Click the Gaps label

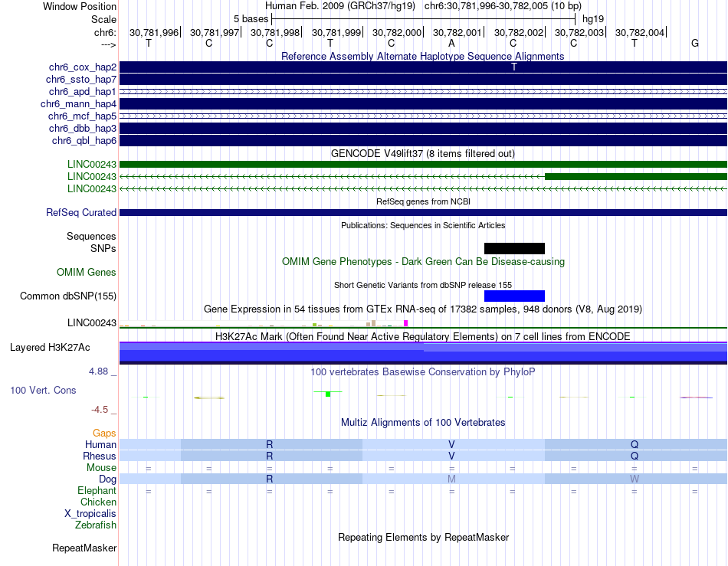104,433
